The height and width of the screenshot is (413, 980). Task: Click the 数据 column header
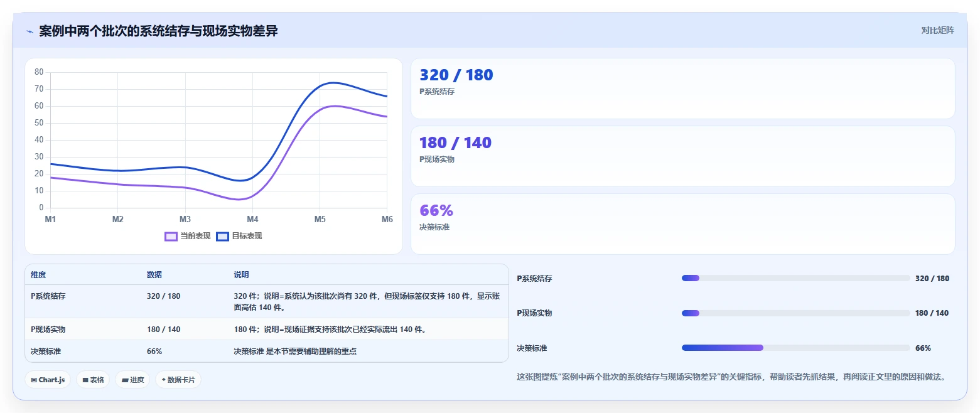click(x=154, y=275)
